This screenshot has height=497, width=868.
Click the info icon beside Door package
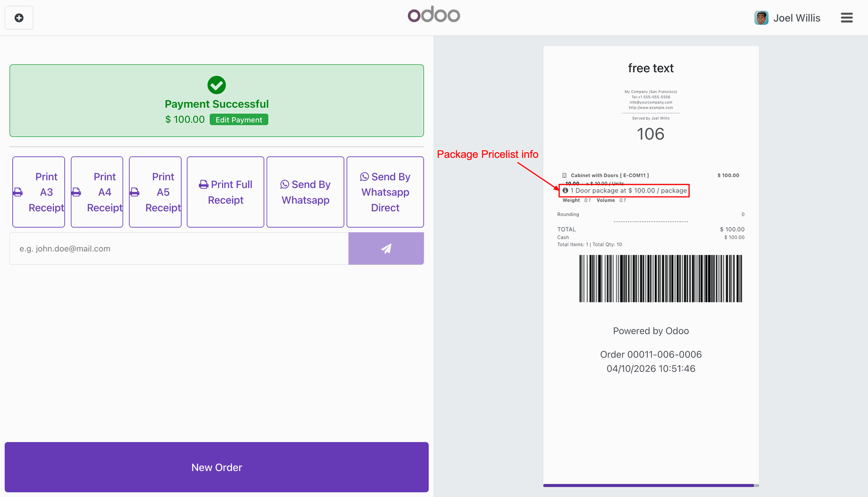point(565,191)
